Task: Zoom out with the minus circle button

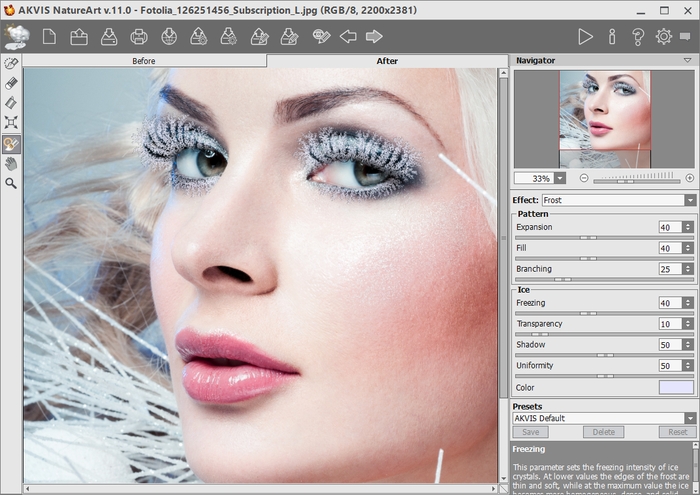Action: [x=584, y=178]
